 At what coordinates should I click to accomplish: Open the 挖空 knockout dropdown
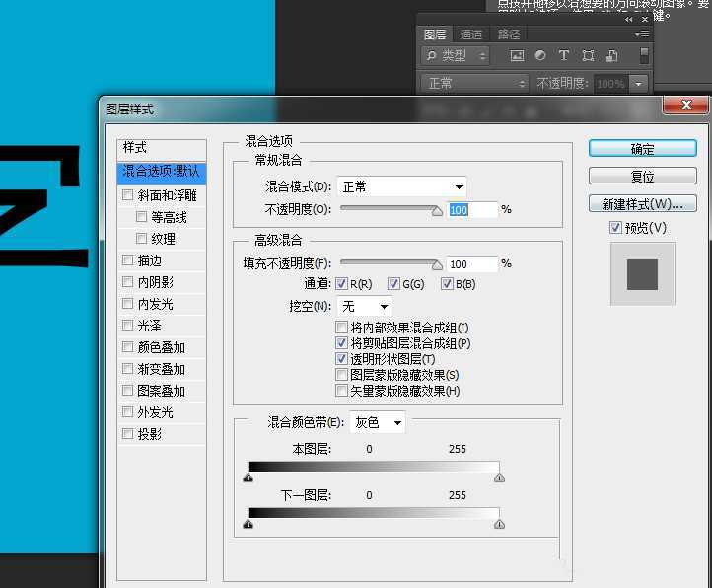pyautogui.click(x=364, y=307)
